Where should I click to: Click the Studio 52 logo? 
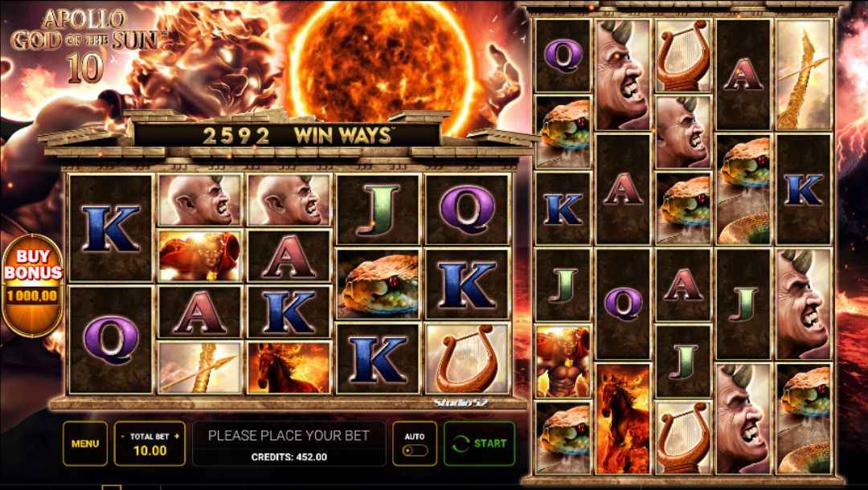[460, 402]
